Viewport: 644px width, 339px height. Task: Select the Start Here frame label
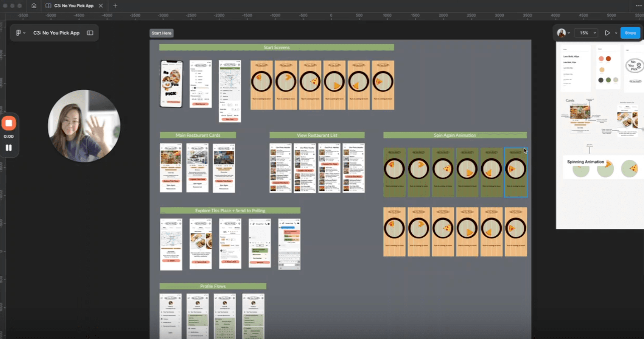tap(161, 33)
